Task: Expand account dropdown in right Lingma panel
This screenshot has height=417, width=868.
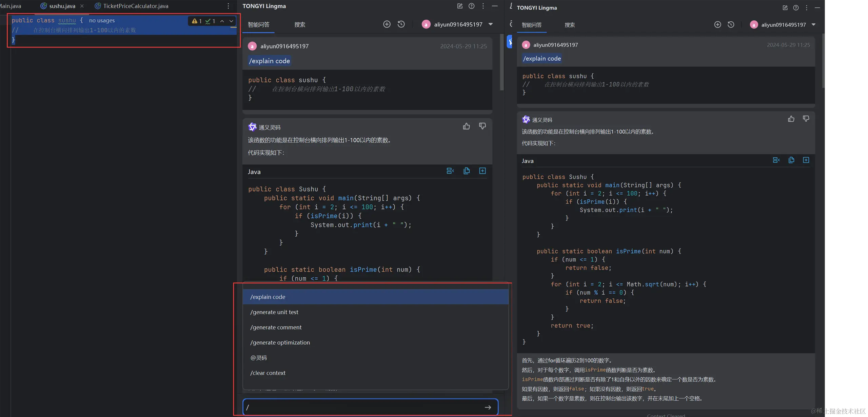Action: 813,24
